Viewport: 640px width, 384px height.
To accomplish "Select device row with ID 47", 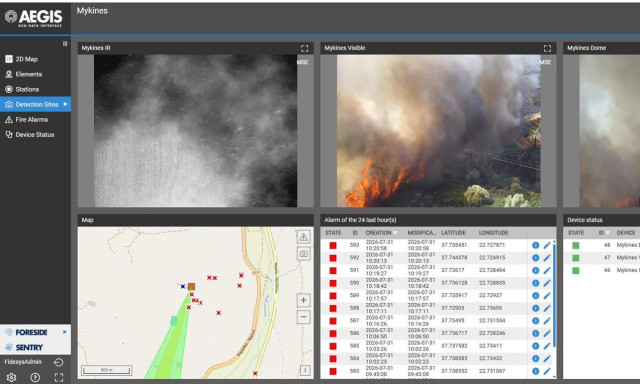I will click(x=602, y=258).
